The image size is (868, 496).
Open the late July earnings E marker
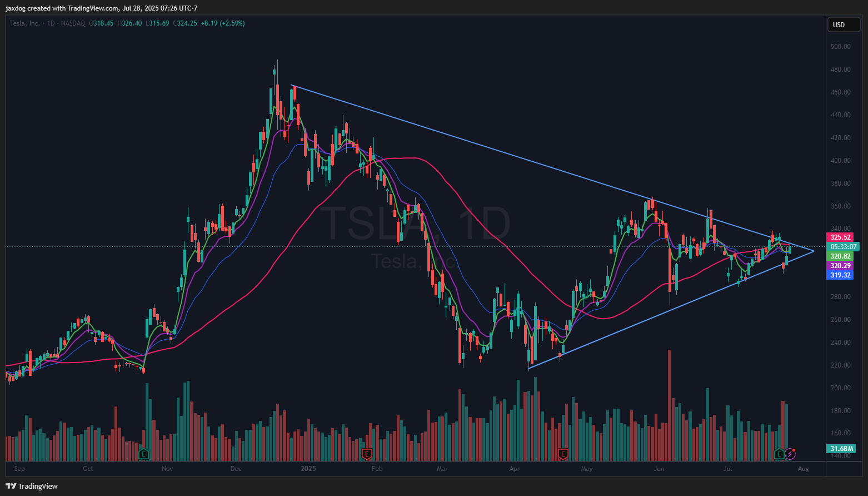point(779,454)
